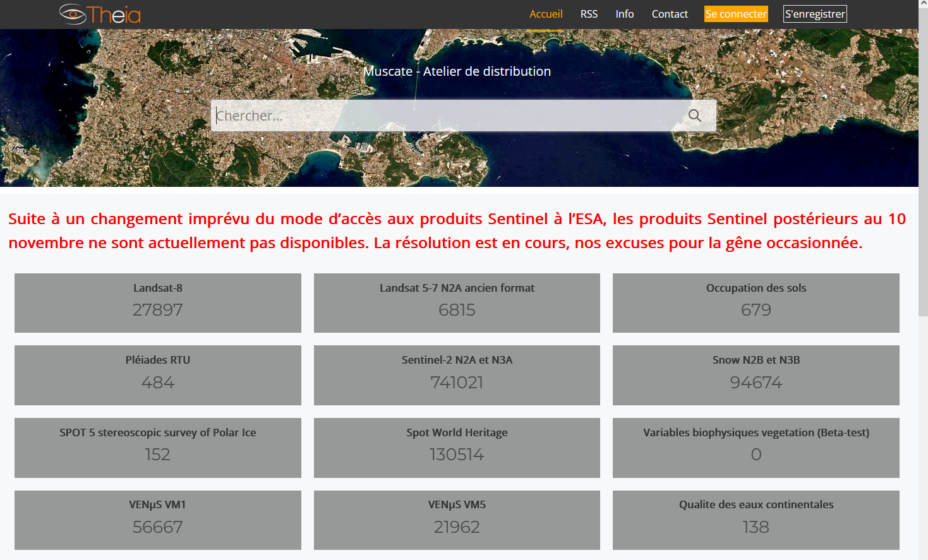Screen dimensions: 928x560
Task: Click the red Sentinel products warning notice
Action: 457,230
